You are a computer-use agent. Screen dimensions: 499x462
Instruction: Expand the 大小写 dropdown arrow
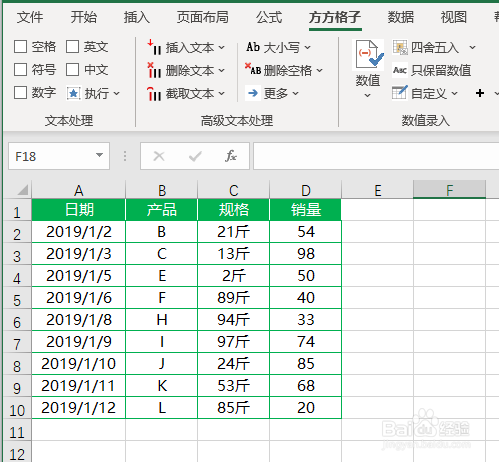point(307,48)
